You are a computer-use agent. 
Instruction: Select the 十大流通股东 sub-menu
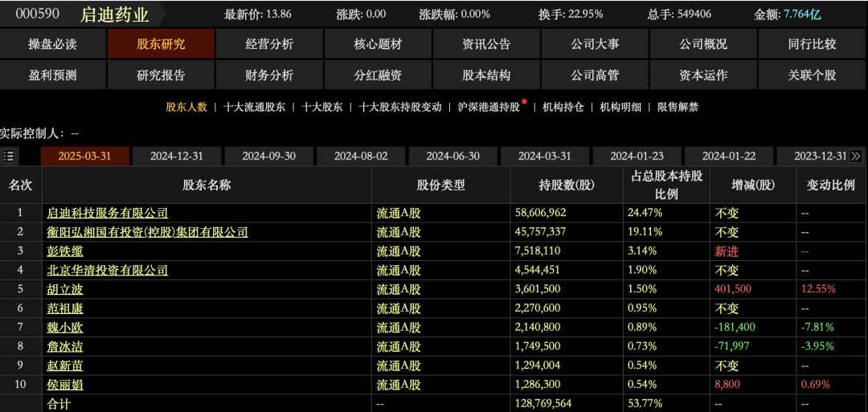(254, 107)
